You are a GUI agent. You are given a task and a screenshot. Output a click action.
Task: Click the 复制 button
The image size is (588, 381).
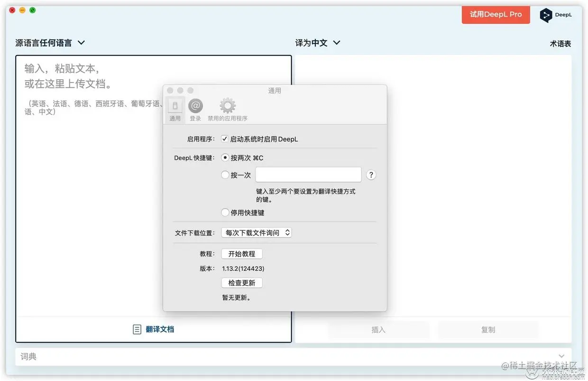[x=488, y=330]
